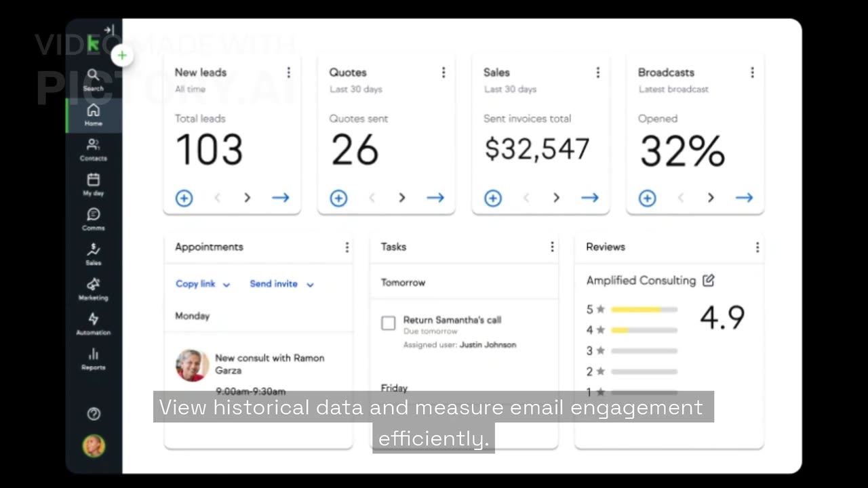
Task: Open Appointments card options menu
Action: (x=347, y=247)
